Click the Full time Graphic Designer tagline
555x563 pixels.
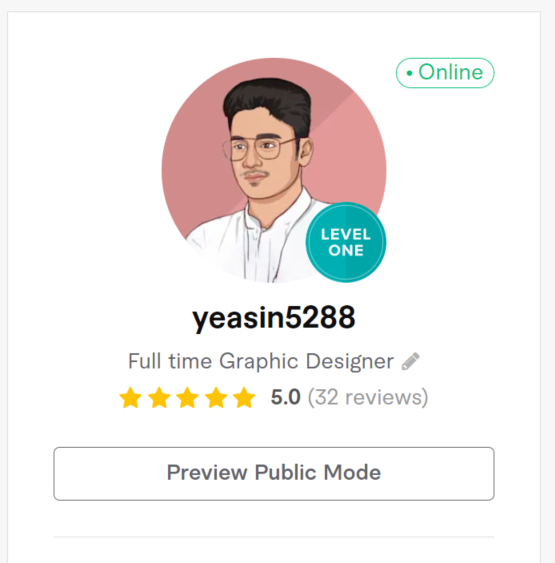pyautogui.click(x=261, y=361)
